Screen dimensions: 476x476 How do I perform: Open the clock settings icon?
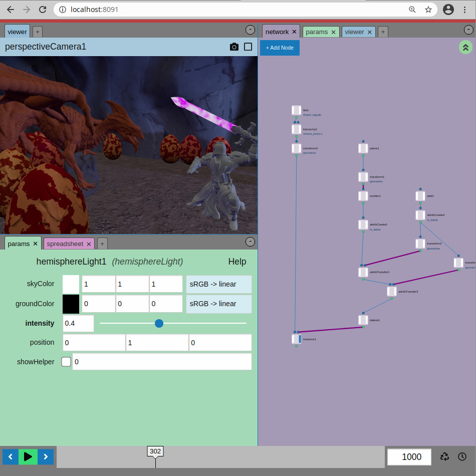click(462, 456)
